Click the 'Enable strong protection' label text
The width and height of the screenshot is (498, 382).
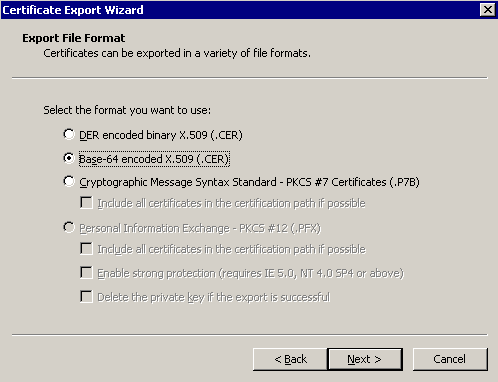(156, 273)
